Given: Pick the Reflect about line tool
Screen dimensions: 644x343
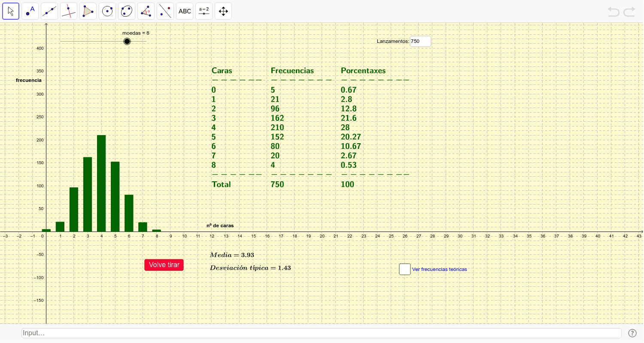Looking at the screenshot, I should pos(165,11).
